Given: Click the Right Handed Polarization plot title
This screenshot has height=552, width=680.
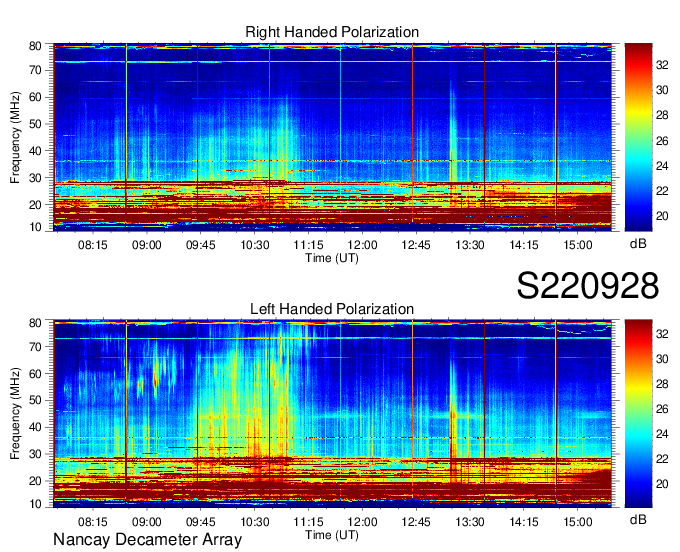Looking at the screenshot, I should click(332, 32).
